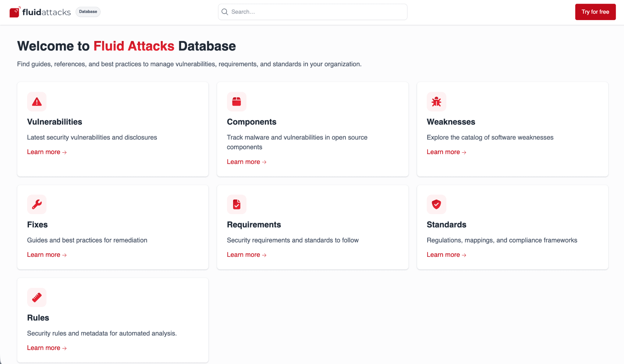The image size is (624, 364).
Task: Open Learn more under Fixes
Action: (47, 255)
